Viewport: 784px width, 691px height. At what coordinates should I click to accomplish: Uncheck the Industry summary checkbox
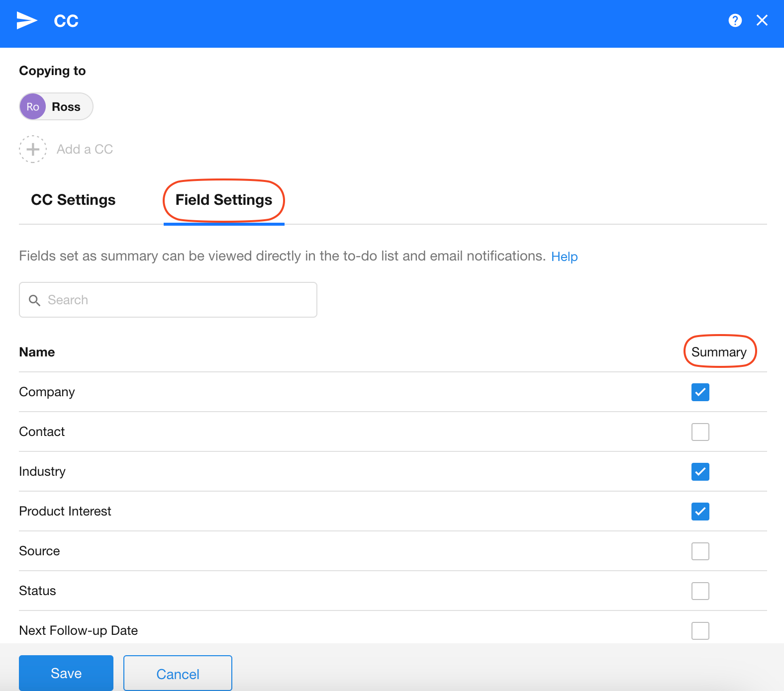click(x=700, y=472)
